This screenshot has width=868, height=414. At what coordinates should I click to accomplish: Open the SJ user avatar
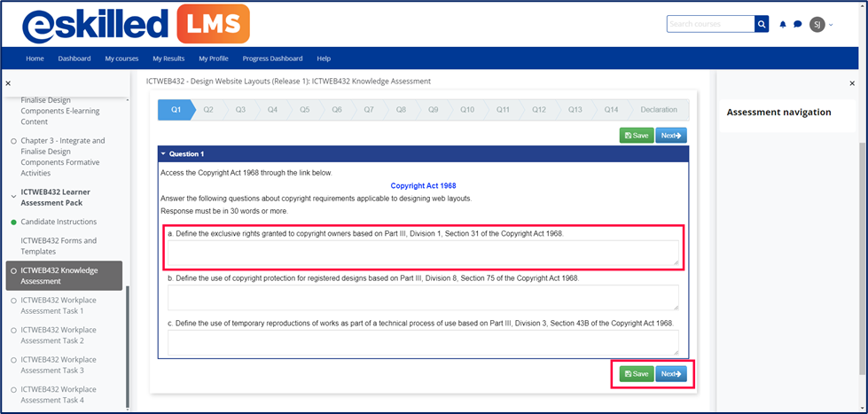click(817, 24)
